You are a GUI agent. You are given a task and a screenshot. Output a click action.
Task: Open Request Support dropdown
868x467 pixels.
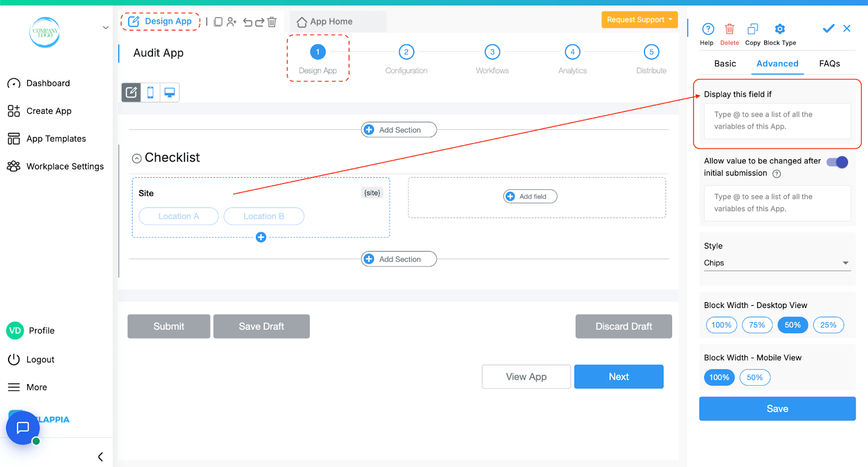coord(640,20)
